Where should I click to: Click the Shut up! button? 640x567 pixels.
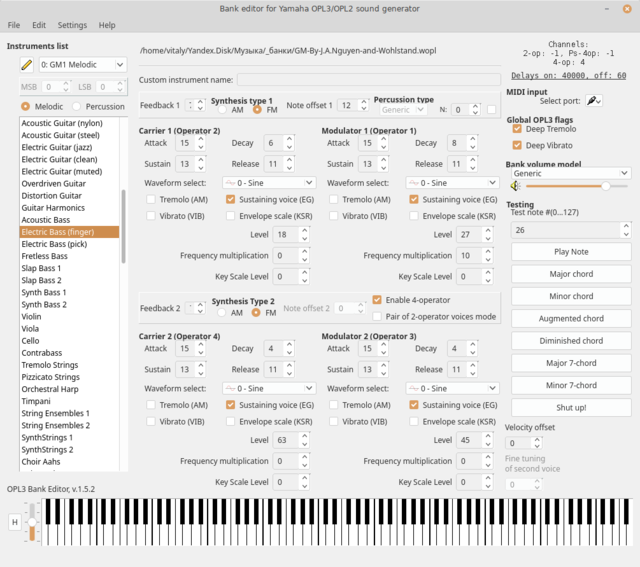[x=571, y=408]
